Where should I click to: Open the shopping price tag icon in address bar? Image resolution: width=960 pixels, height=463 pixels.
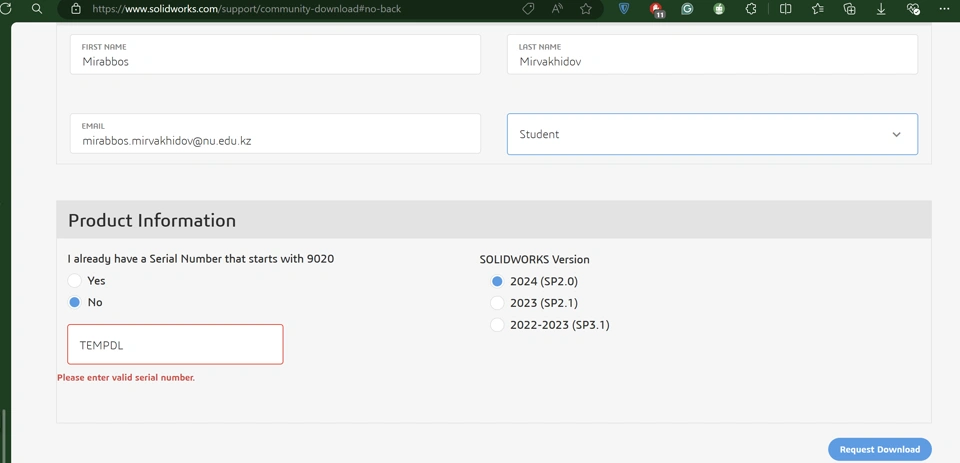pos(528,9)
